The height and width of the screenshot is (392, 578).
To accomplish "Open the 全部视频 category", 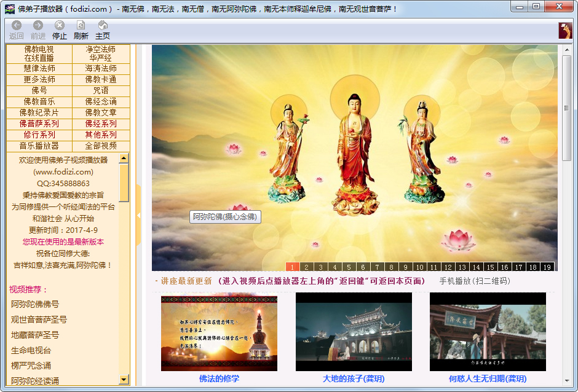I will 101,146.
